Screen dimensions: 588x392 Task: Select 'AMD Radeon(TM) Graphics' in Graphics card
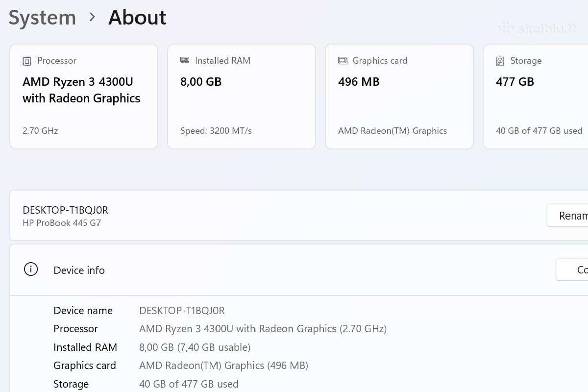coord(392,131)
